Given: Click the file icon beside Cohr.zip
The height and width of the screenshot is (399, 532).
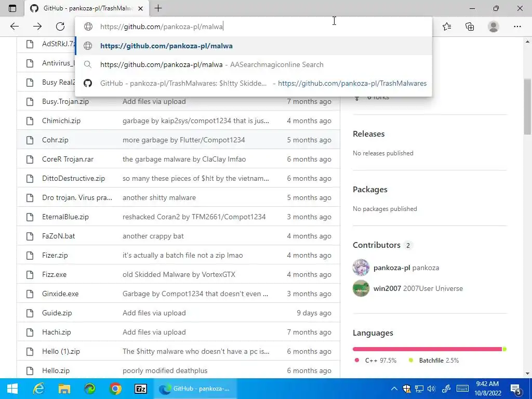Looking at the screenshot, I should [x=30, y=140].
